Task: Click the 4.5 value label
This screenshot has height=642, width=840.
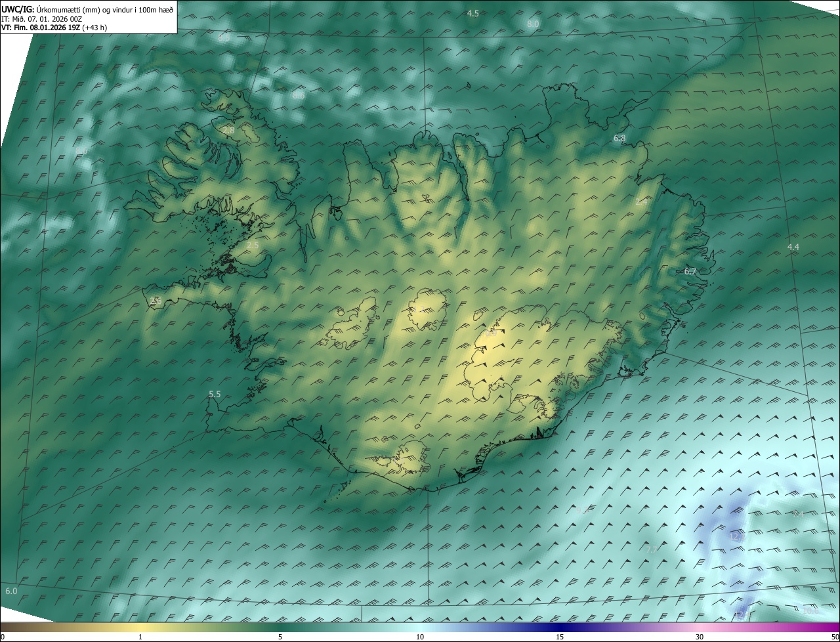Action: (x=472, y=13)
